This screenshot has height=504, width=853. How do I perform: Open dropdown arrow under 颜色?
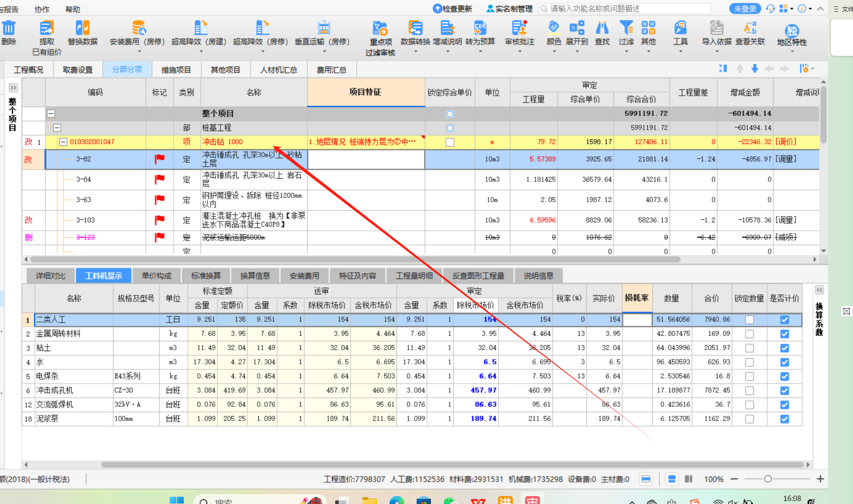point(554,51)
